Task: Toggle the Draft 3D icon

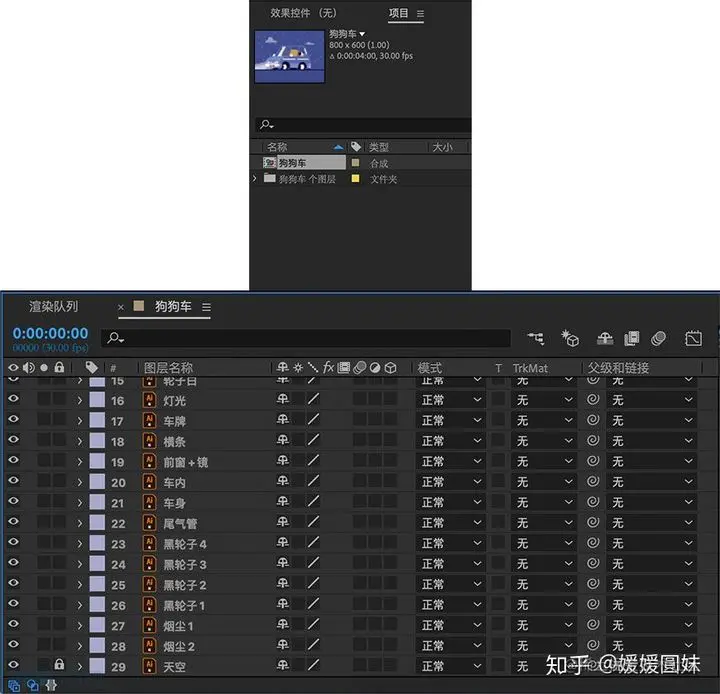Action: (x=570, y=339)
